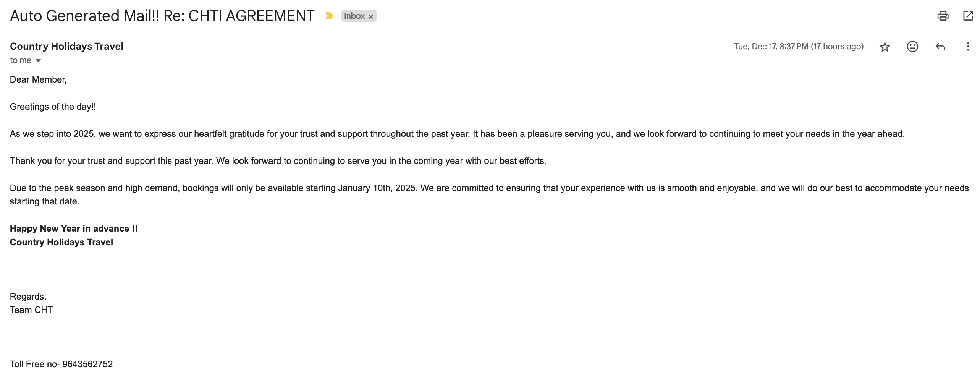Open the More options three-dot menu
Screen dimensions: 980x376
[967, 47]
